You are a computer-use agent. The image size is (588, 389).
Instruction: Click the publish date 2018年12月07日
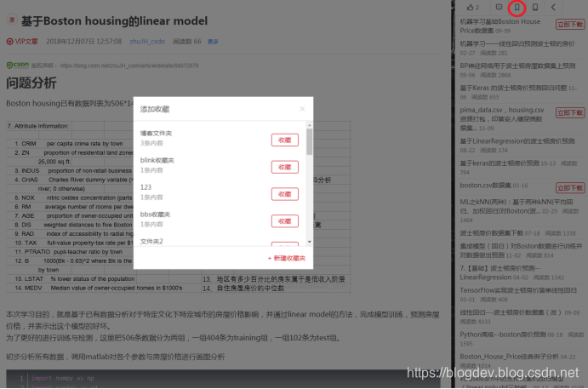[84, 41]
